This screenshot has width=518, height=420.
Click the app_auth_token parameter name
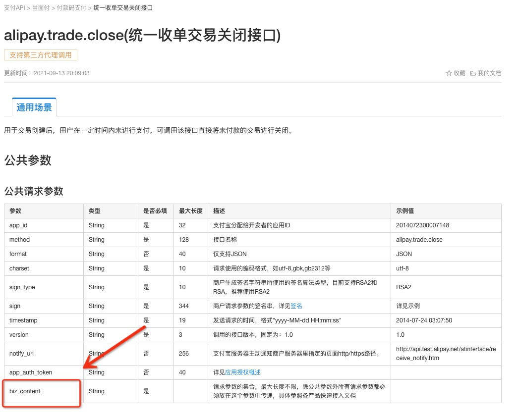pyautogui.click(x=30, y=373)
